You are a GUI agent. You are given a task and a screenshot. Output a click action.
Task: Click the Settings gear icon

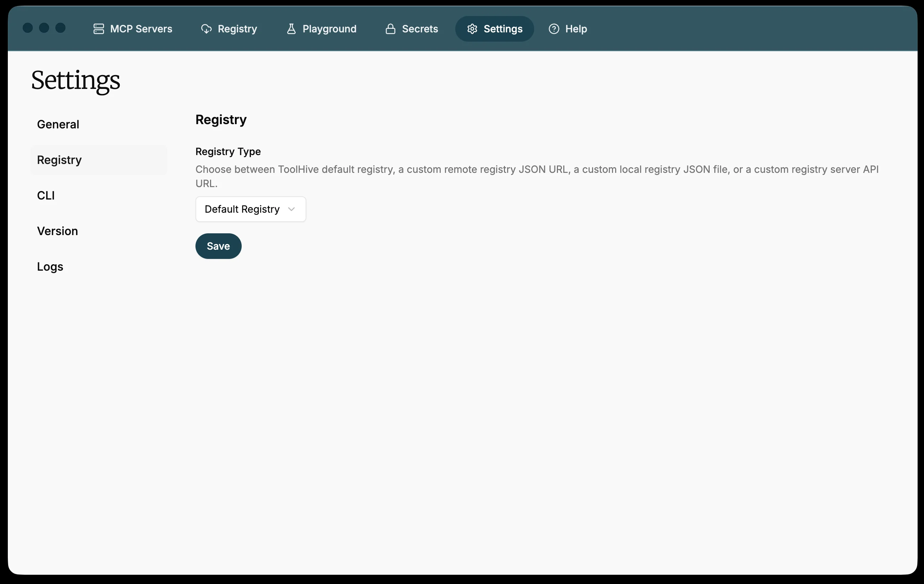[x=472, y=29]
